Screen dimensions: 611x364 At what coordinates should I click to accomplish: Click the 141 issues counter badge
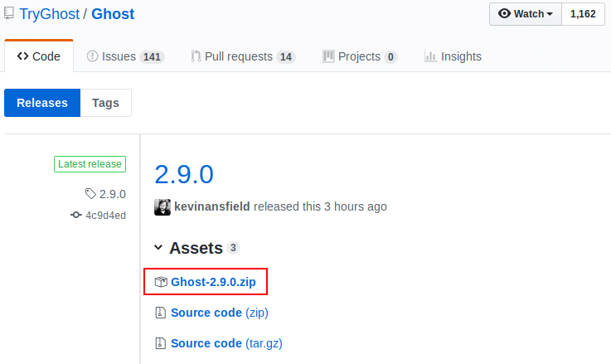(x=152, y=57)
